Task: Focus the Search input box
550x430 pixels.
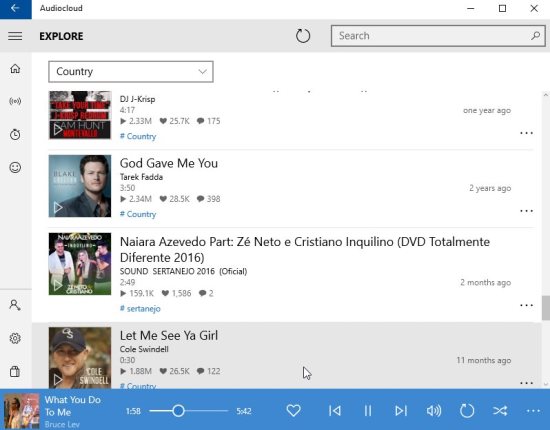Action: coord(438,36)
